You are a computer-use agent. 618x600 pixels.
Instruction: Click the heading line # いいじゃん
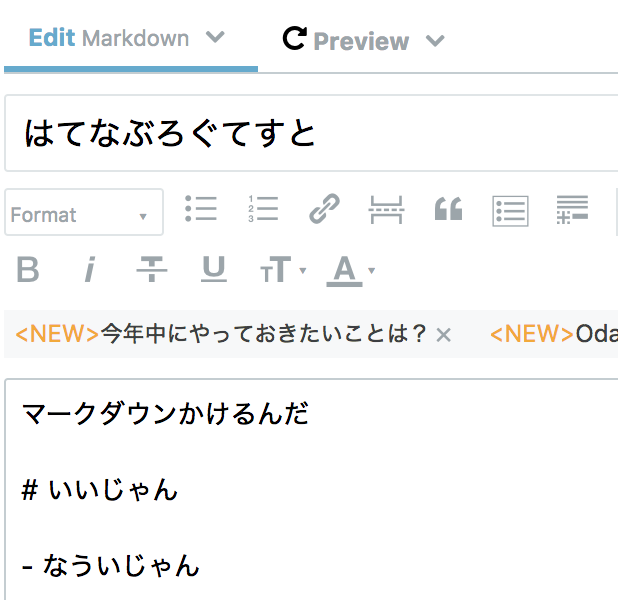click(100, 490)
